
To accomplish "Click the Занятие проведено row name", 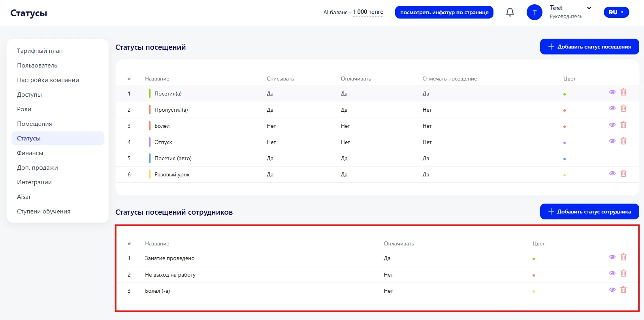I will click(170, 258).
